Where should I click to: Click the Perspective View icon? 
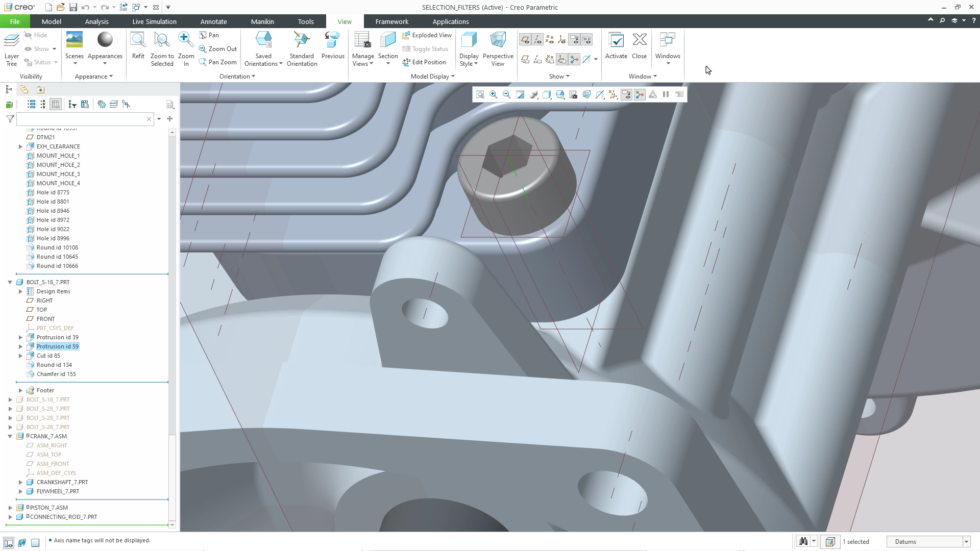(498, 49)
